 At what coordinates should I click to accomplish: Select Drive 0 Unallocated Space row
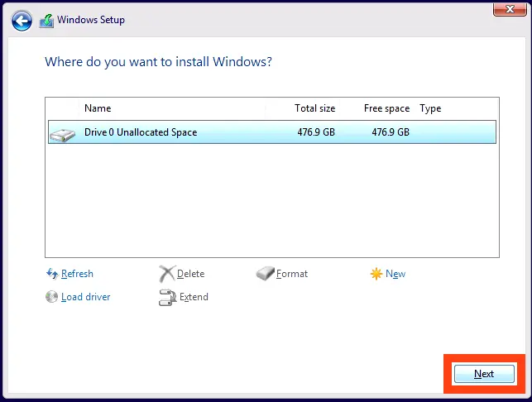pyautogui.click(x=272, y=132)
